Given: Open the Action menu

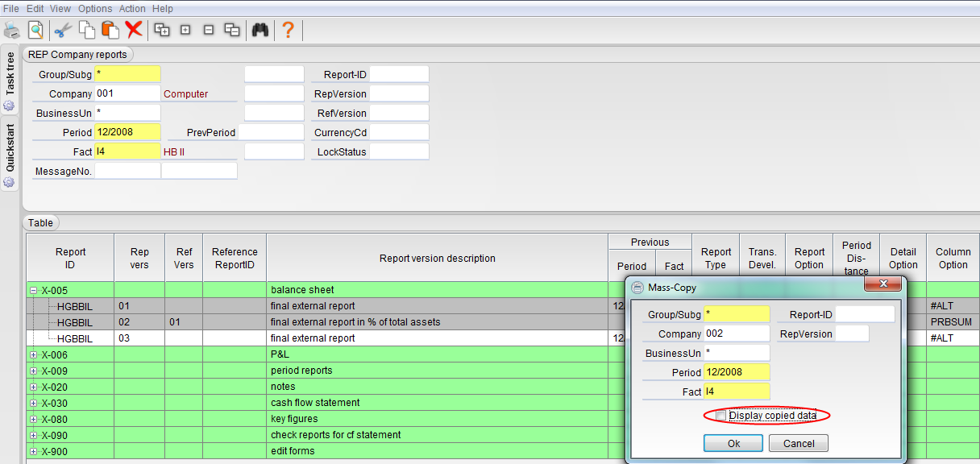Looking at the screenshot, I should pyautogui.click(x=132, y=8).
